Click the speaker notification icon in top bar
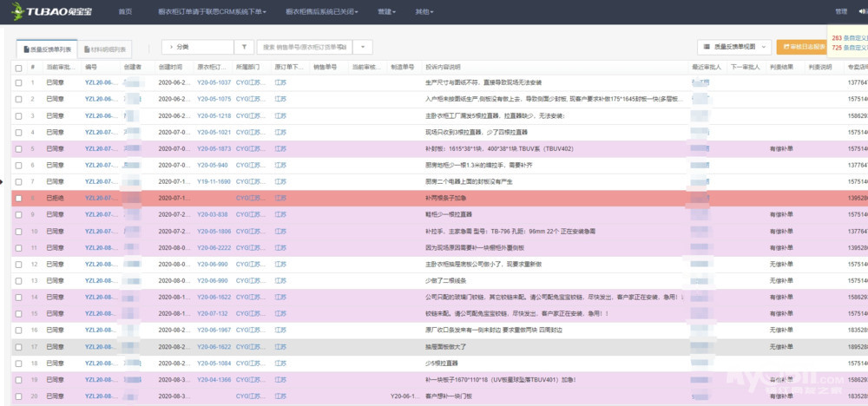The height and width of the screenshot is (406, 868). coord(860,11)
